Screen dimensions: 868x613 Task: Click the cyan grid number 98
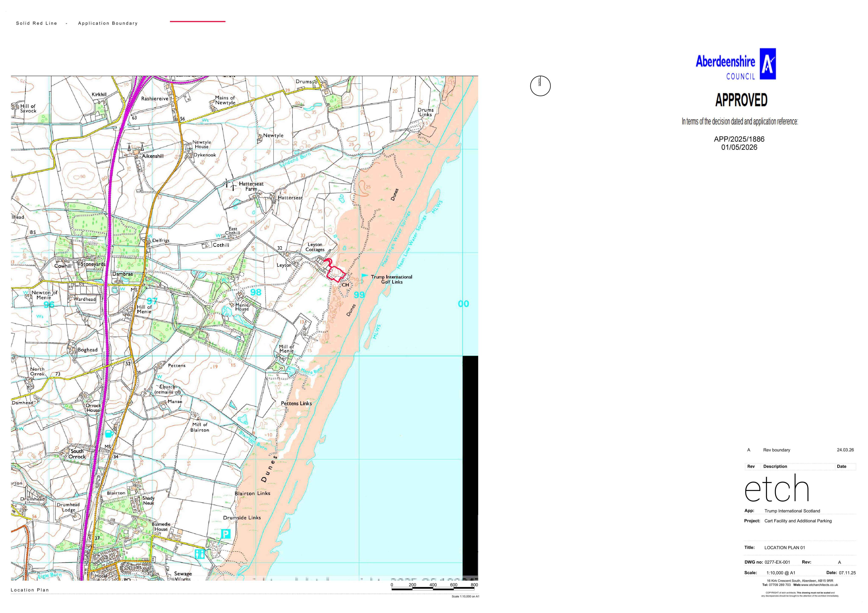point(256,292)
